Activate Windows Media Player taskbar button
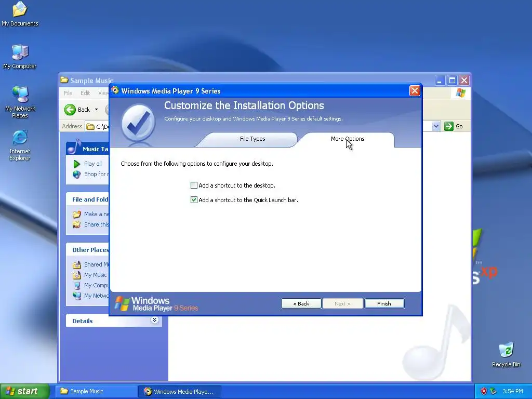The width and height of the screenshot is (532, 399). click(180, 392)
